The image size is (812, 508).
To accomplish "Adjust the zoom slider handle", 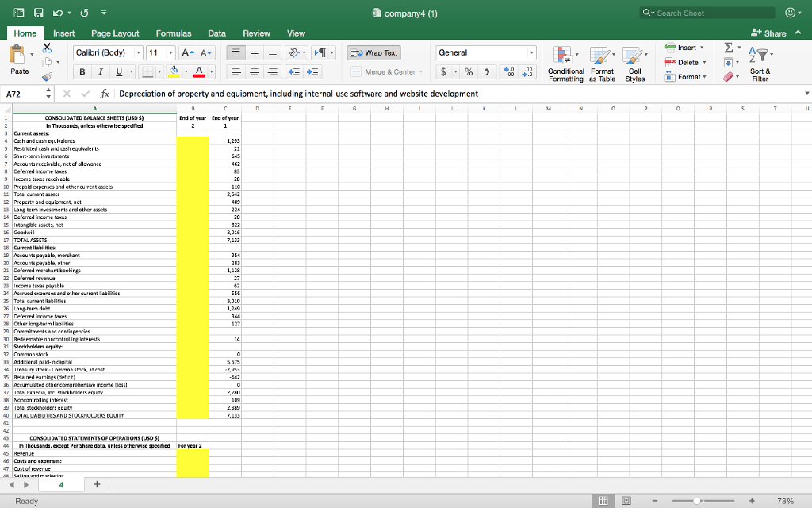I will tap(696, 501).
